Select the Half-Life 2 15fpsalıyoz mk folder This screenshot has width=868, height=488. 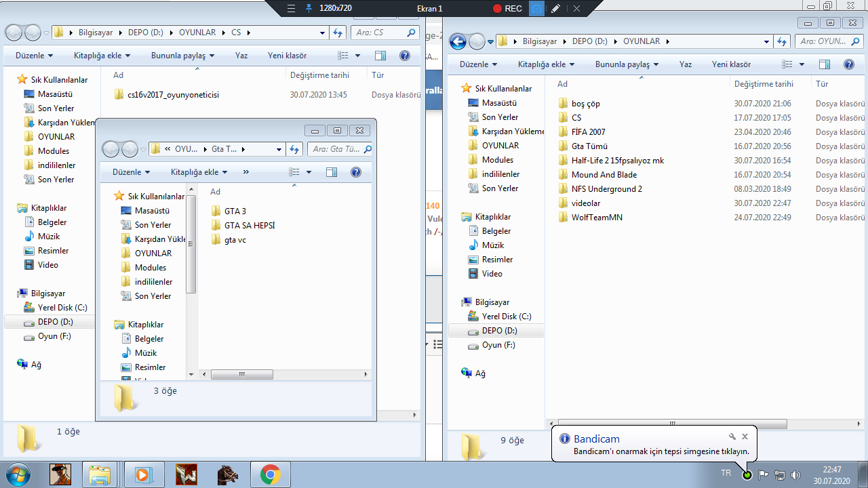pos(617,161)
